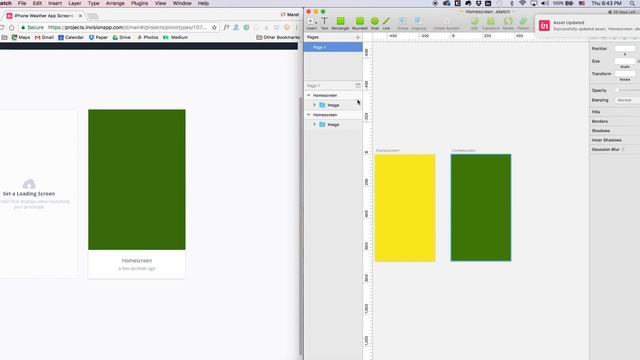The width and height of the screenshot is (640, 360).
Task: Click the Position X input field
Action: 625,49
